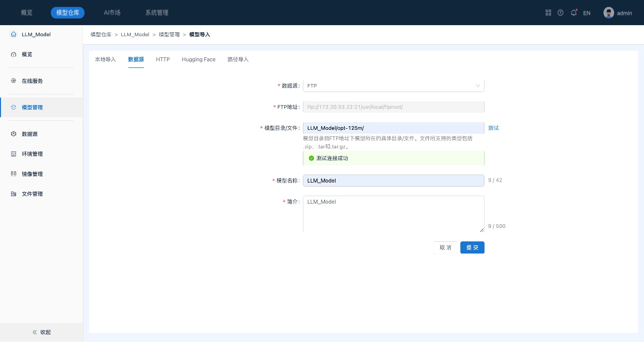Click the 文件管理 folder icon
This screenshot has width=644, height=342.
[x=14, y=194]
